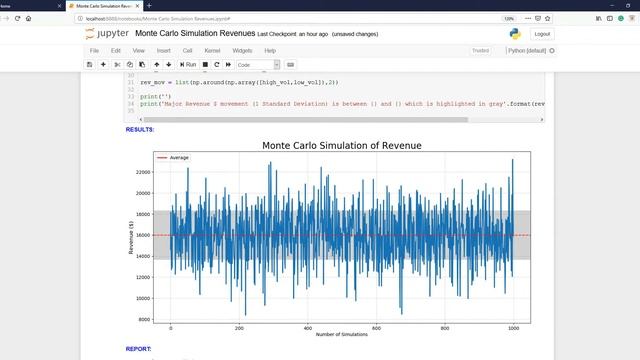Bookmark this page with star icon
Viewport: 640px width, 360px height.
click(547, 18)
